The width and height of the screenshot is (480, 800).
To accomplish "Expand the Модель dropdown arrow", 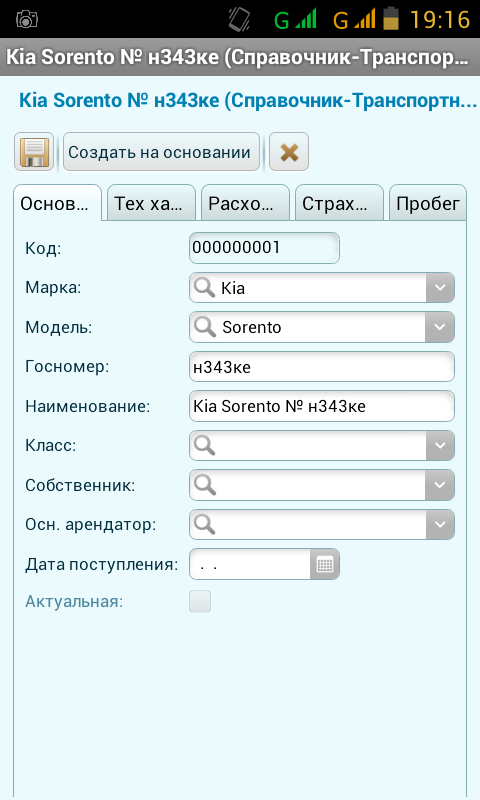I will click(440, 327).
